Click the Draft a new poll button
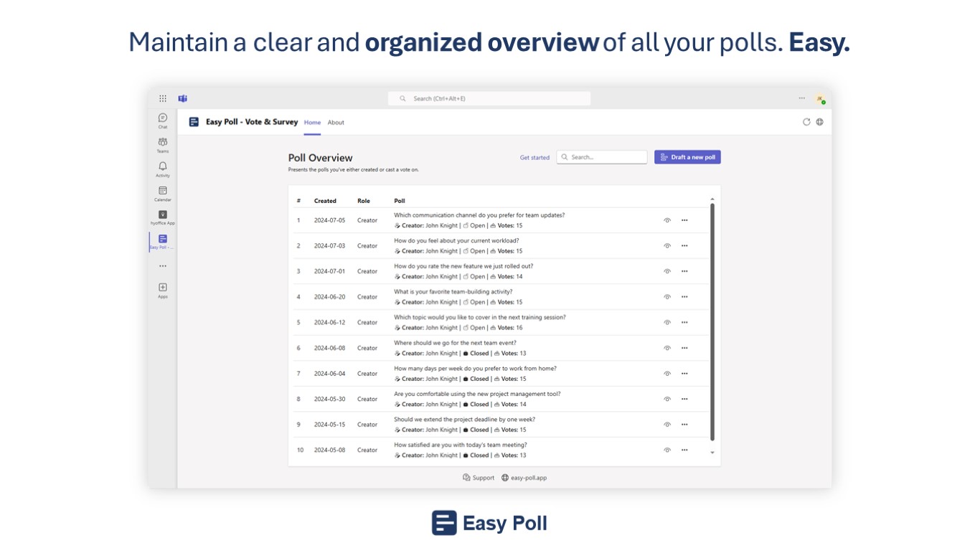 pyautogui.click(x=687, y=157)
